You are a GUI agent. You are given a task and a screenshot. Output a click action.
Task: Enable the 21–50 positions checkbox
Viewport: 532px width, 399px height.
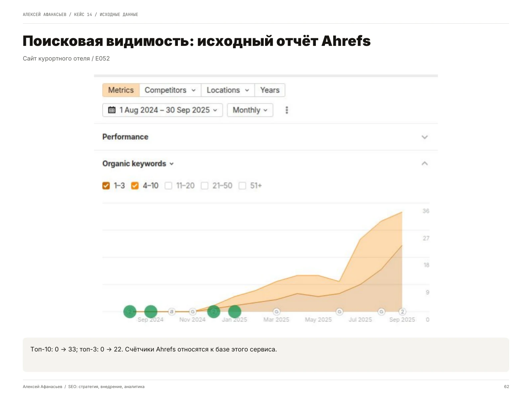pos(204,186)
